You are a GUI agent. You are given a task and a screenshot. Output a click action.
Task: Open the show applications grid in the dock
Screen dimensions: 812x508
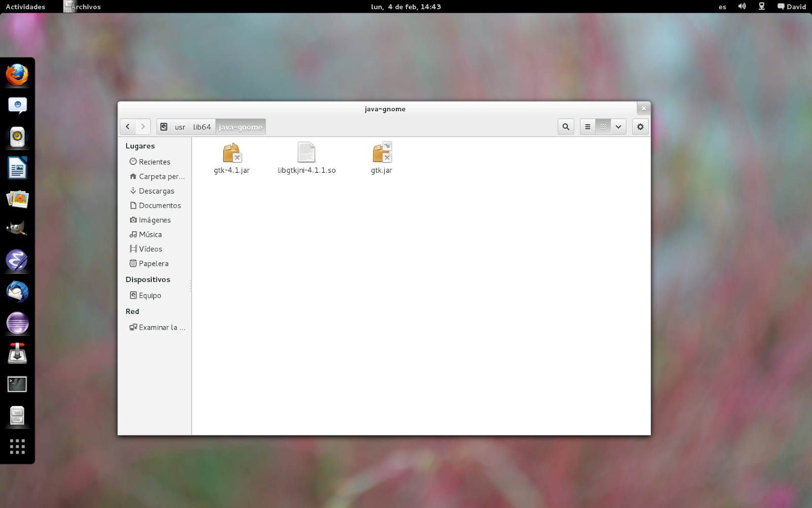pos(18,447)
